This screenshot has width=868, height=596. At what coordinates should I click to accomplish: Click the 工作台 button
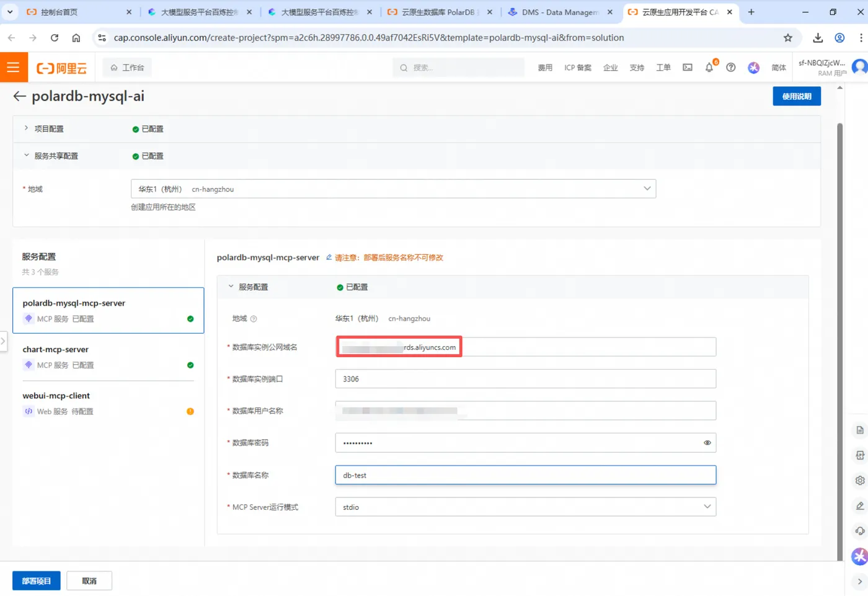[127, 68]
